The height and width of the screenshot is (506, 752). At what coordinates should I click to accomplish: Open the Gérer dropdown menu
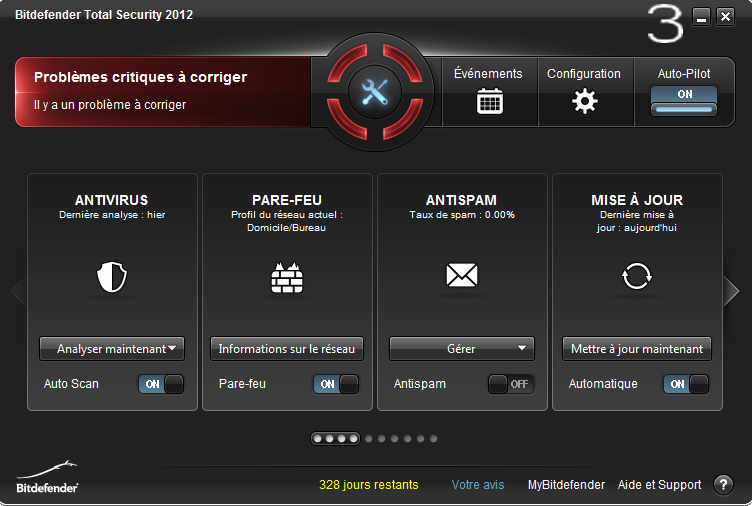pyautogui.click(x=462, y=349)
